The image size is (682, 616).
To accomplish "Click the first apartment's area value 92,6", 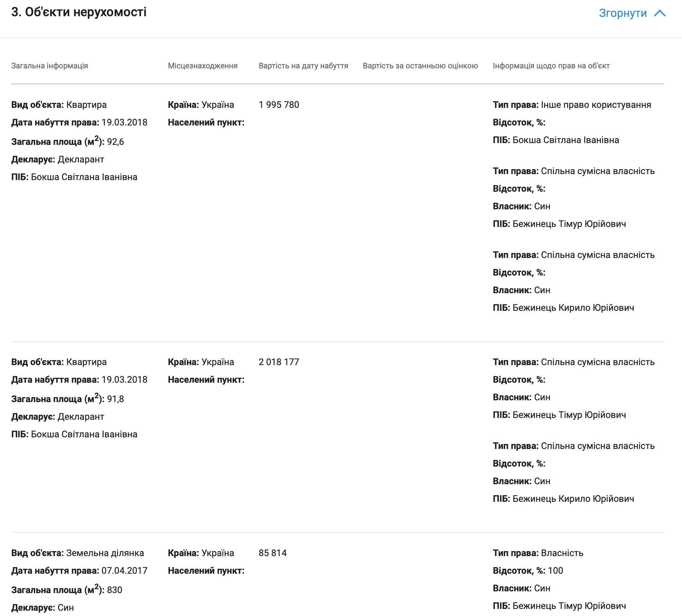I will click(x=116, y=142).
